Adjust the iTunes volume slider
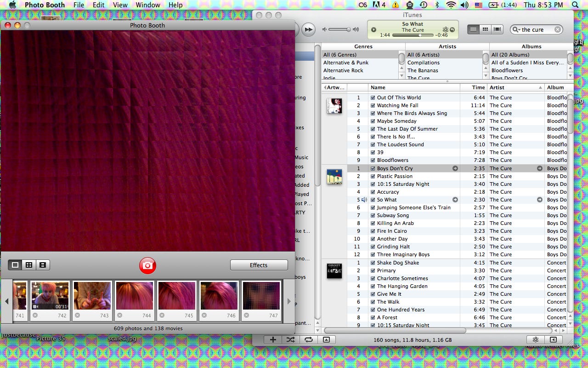 [x=340, y=29]
